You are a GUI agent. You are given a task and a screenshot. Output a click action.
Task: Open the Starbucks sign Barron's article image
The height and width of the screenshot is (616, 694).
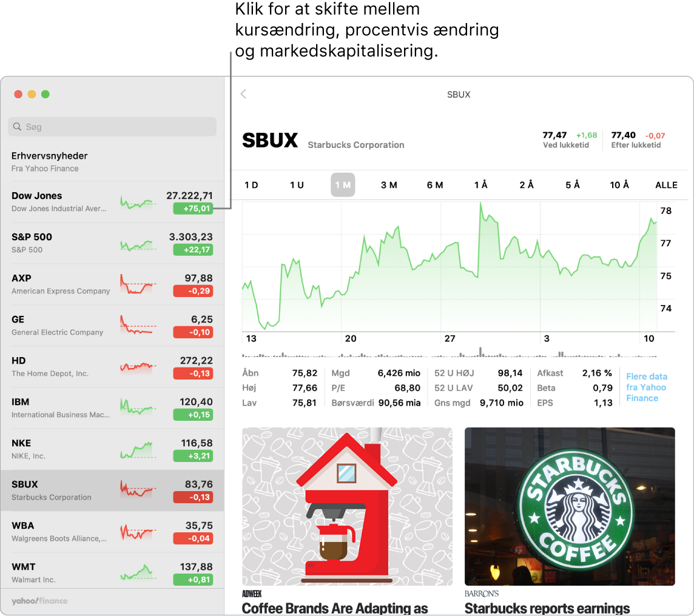(x=570, y=506)
